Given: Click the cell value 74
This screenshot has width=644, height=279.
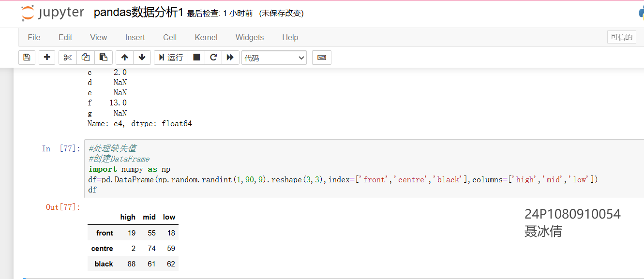Looking at the screenshot, I should coord(151,249).
